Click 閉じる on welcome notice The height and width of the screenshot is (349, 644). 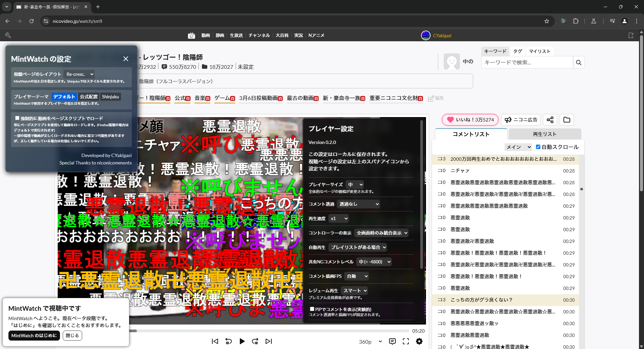pyautogui.click(x=72, y=336)
